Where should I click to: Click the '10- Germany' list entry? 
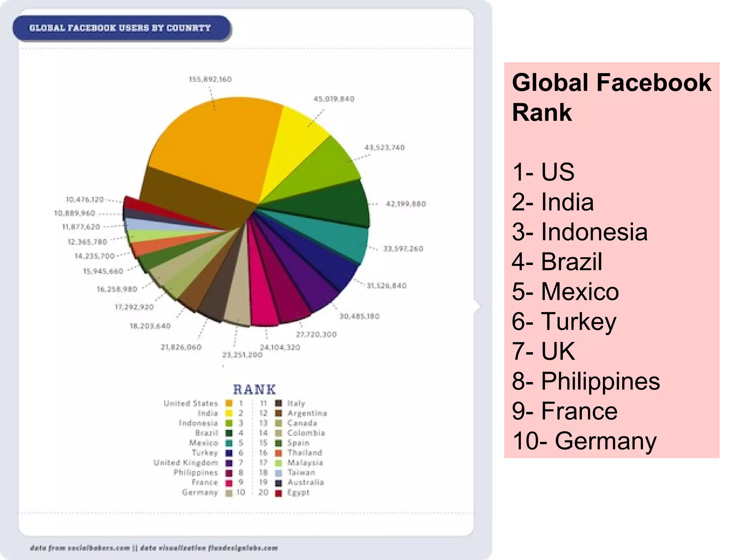pos(584,442)
